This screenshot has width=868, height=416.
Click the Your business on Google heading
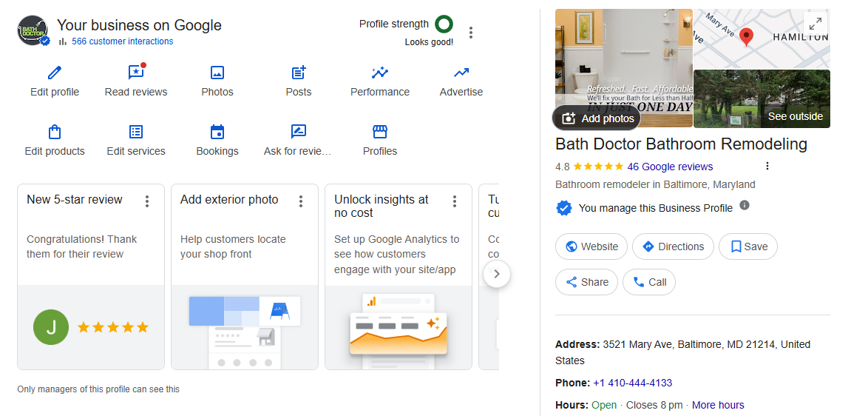[x=139, y=25]
